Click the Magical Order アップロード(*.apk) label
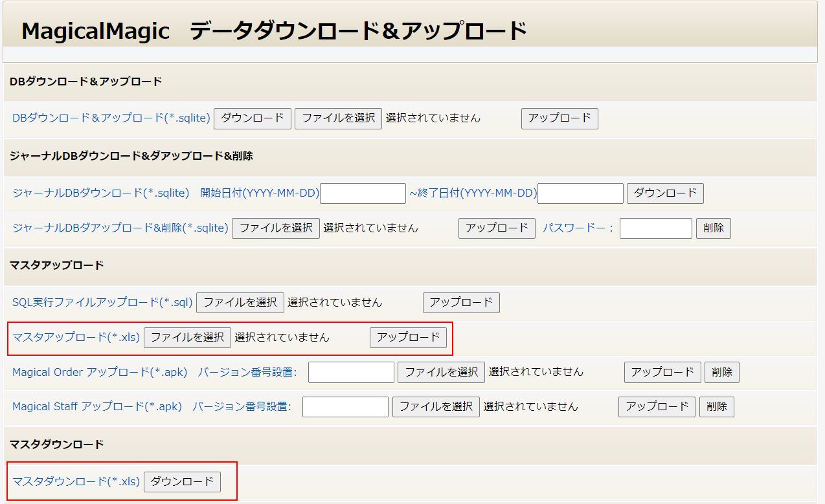 [x=100, y=373]
